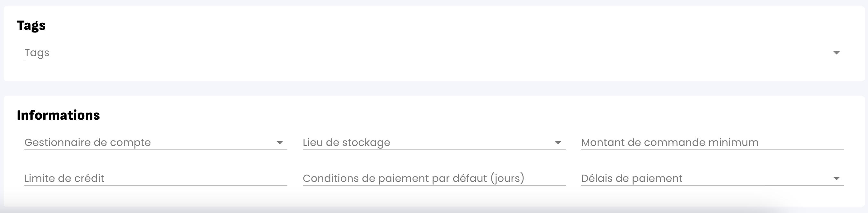Click the Informations section heading

click(x=58, y=115)
